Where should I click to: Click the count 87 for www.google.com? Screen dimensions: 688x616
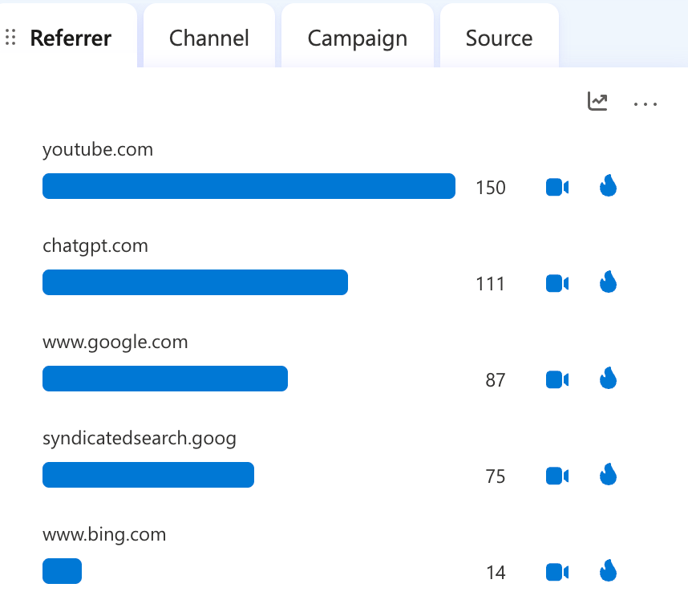496,380
